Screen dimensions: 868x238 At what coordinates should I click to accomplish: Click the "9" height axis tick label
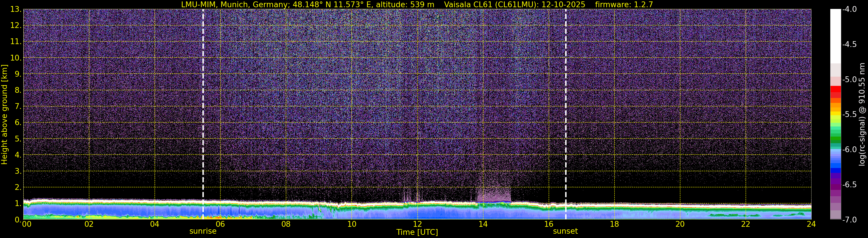[x=18, y=74]
